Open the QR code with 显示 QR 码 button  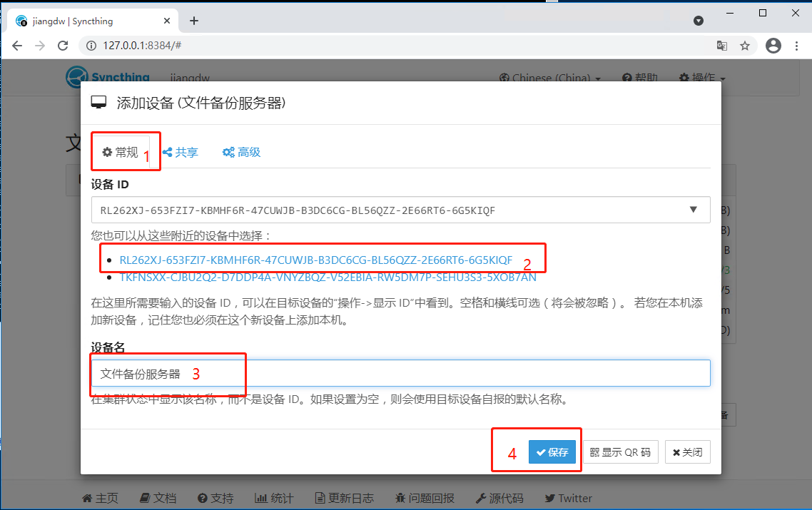pos(620,452)
